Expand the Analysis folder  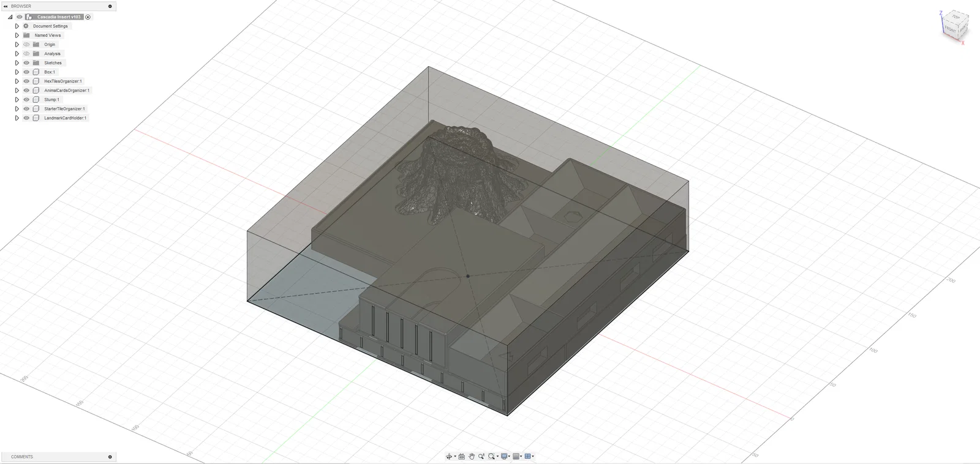(17, 54)
